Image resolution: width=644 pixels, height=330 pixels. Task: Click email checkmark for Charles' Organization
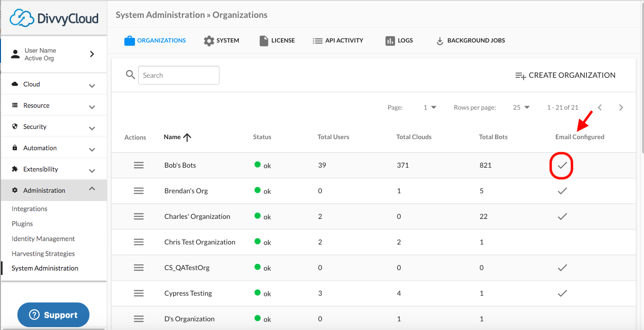[x=562, y=216]
